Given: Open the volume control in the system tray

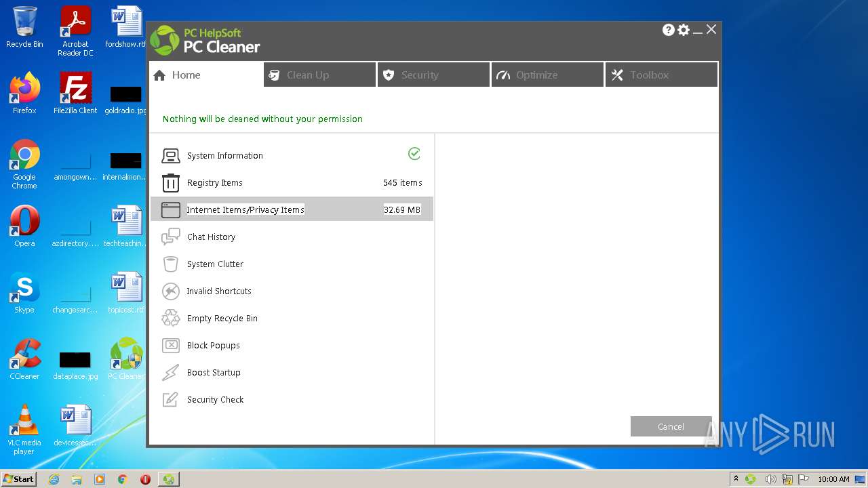Looking at the screenshot, I should click(x=770, y=479).
